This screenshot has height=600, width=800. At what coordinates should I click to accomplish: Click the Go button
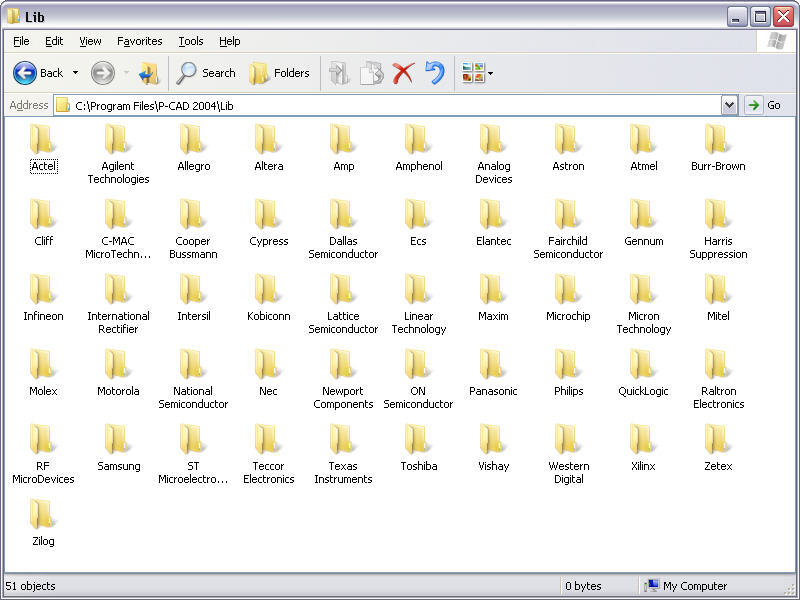(x=764, y=106)
